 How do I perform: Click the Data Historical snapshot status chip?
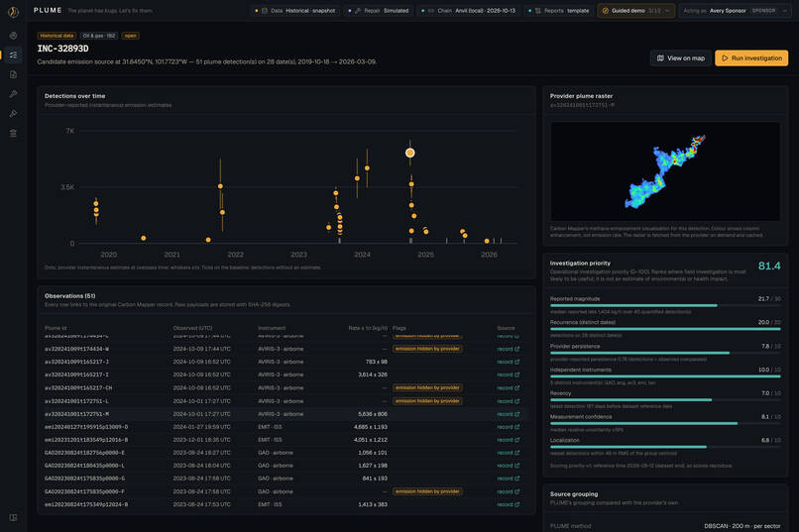(x=295, y=11)
